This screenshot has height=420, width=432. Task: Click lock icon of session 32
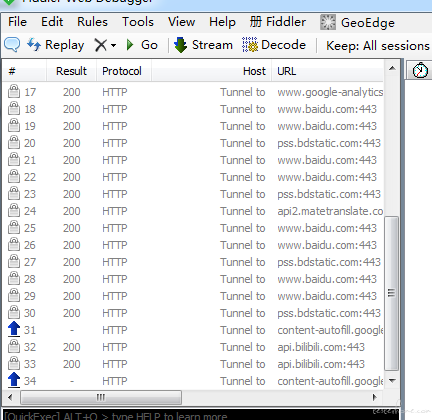[14, 346]
